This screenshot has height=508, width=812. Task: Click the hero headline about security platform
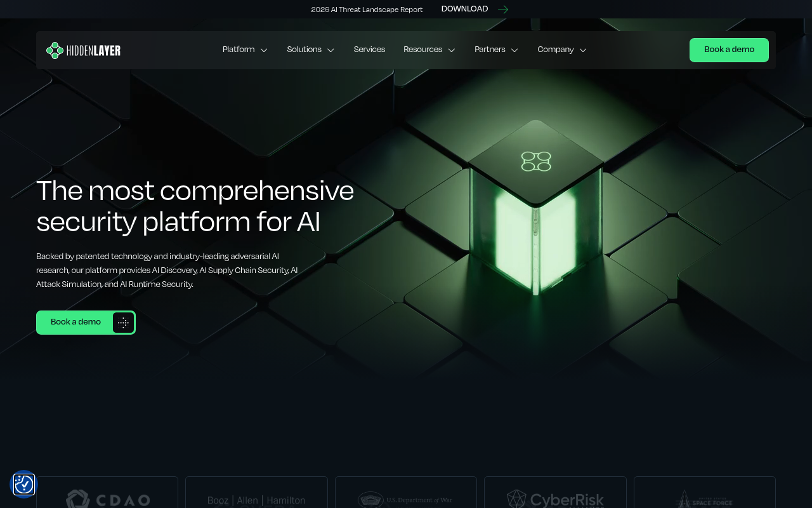(x=195, y=206)
